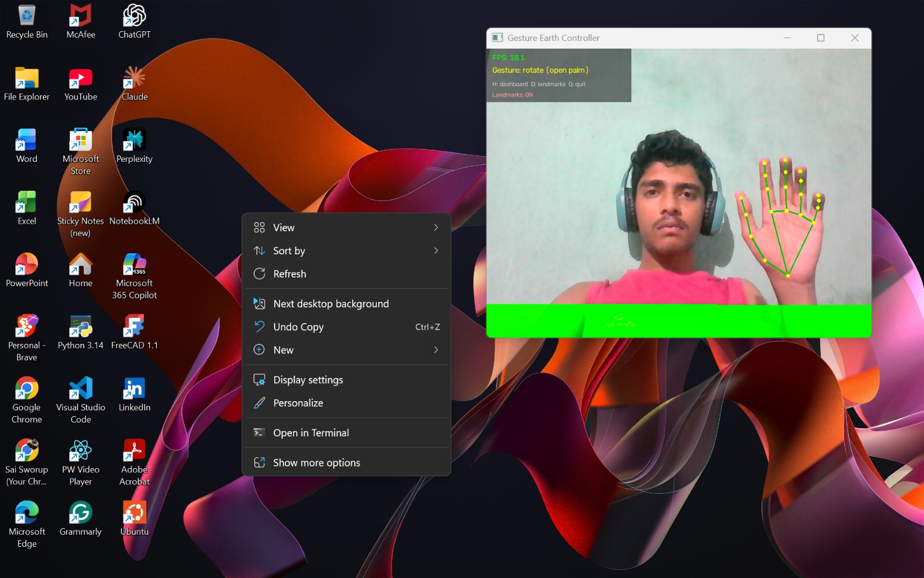Image resolution: width=924 pixels, height=578 pixels.
Task: Select the LinkedIn desktop shortcut
Action: pyautogui.click(x=135, y=395)
